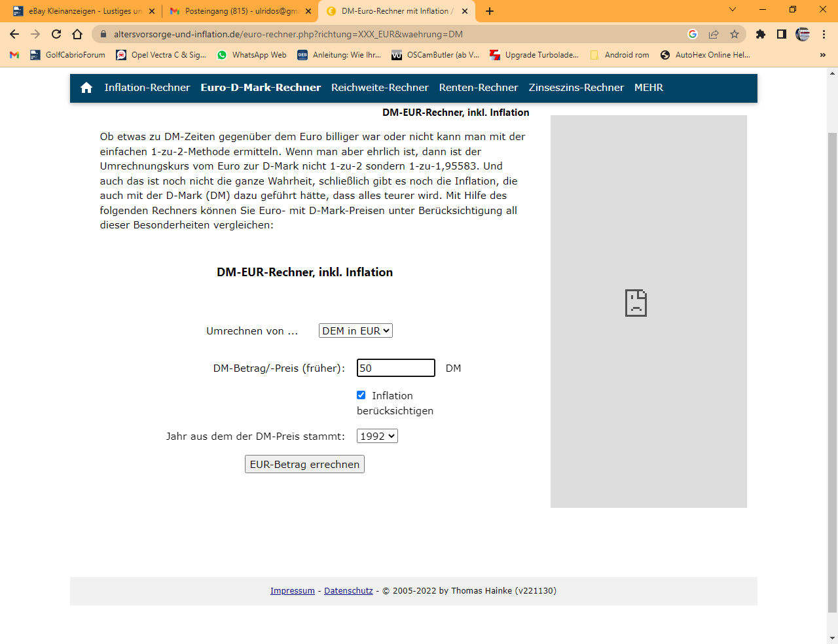Click the home icon in navigation bar
This screenshot has width=838, height=644.
86,88
